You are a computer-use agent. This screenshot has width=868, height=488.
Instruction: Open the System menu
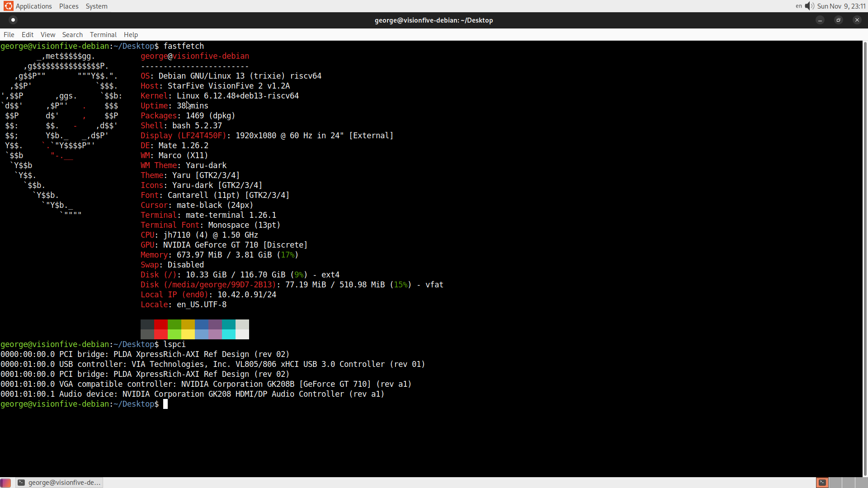[96, 6]
